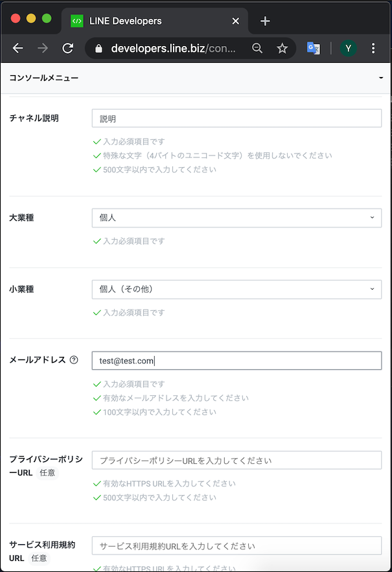392x572 pixels.
Task: Click 入力必須項目です under 大業種
Action: pos(134,241)
